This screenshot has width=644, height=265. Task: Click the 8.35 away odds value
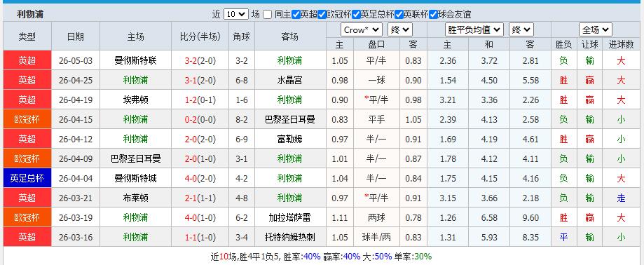pos(530,237)
